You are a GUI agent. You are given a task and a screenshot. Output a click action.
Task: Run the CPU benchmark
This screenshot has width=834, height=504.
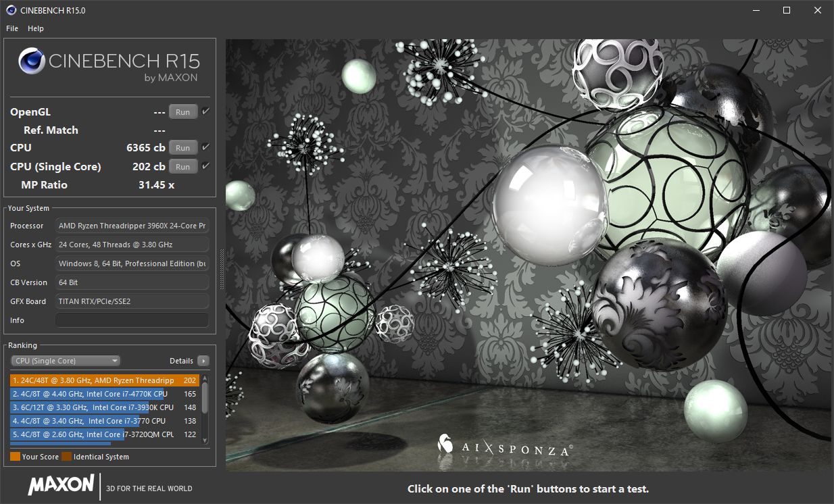[x=182, y=147]
